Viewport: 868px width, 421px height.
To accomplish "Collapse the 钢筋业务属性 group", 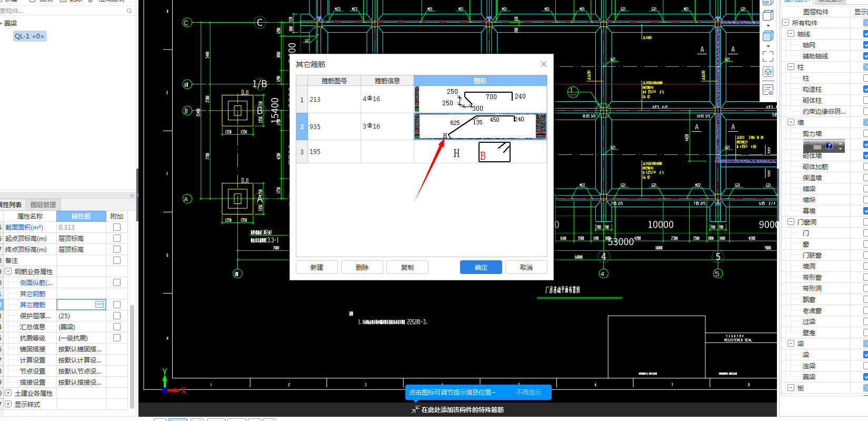I will point(8,271).
